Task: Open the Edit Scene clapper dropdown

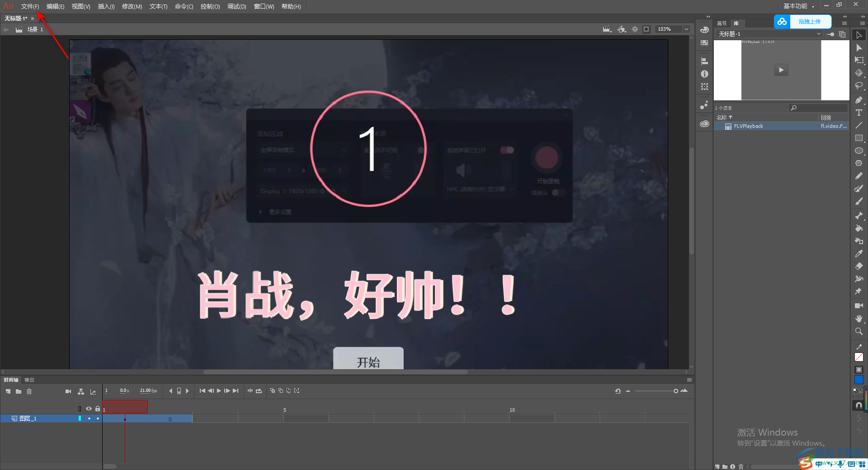Action: click(x=607, y=29)
